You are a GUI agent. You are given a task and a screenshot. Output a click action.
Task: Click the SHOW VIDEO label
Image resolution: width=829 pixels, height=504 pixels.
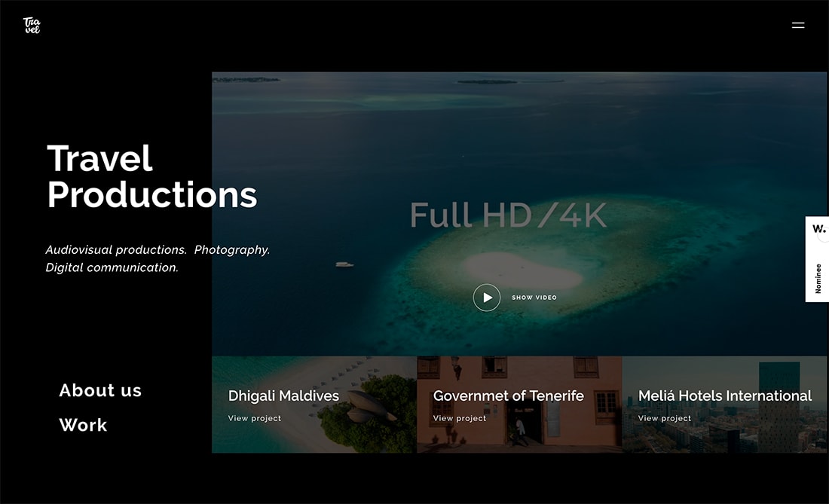[x=534, y=298]
